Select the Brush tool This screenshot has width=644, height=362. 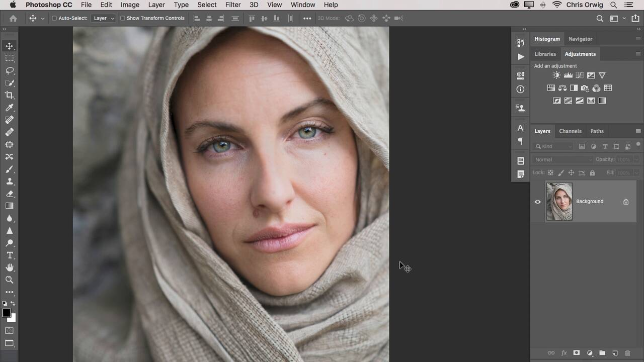[10, 169]
